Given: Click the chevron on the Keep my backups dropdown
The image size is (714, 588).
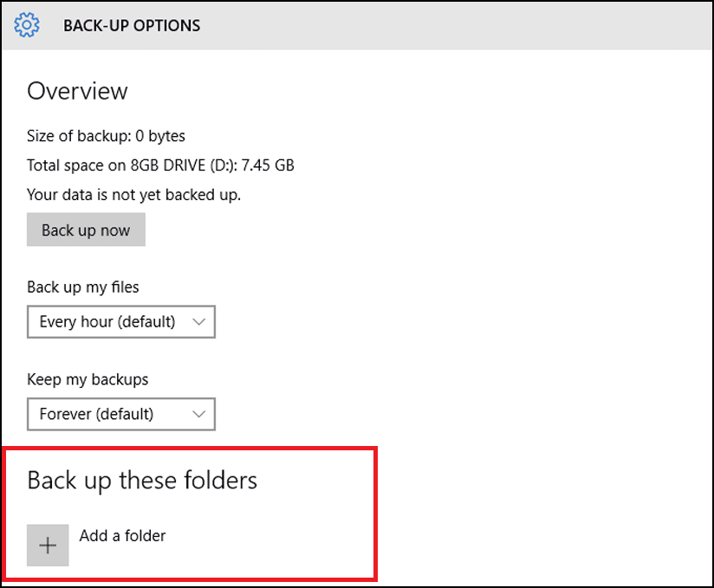Looking at the screenshot, I should point(200,414).
